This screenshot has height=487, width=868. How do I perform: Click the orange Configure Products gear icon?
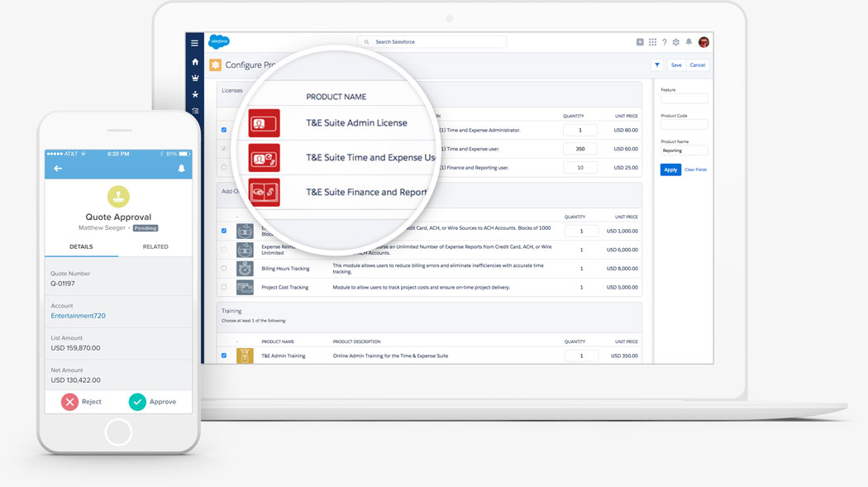tap(215, 64)
